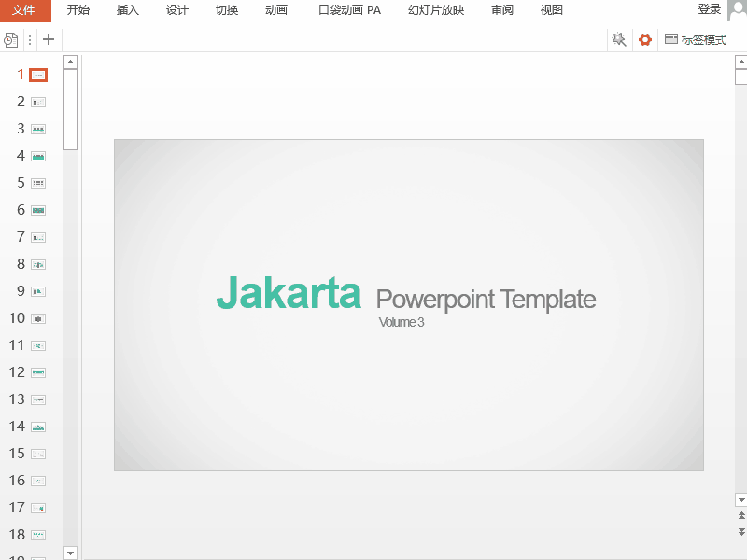This screenshot has width=747, height=560.
Task: Switch to the 开始 ribbon tab
Action: (78, 10)
